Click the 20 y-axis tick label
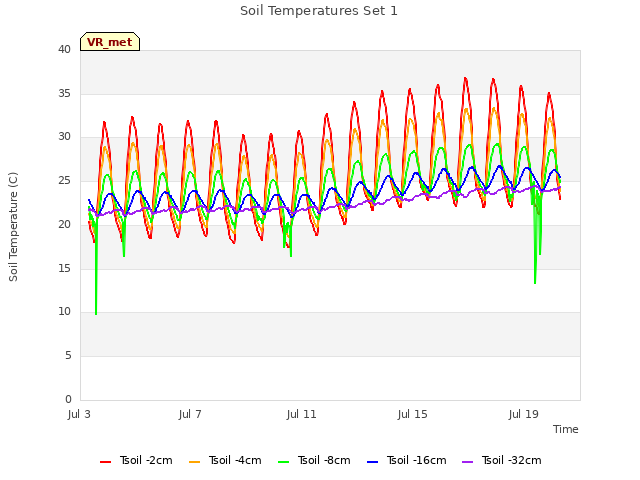The height and width of the screenshot is (480, 640). pos(64,224)
